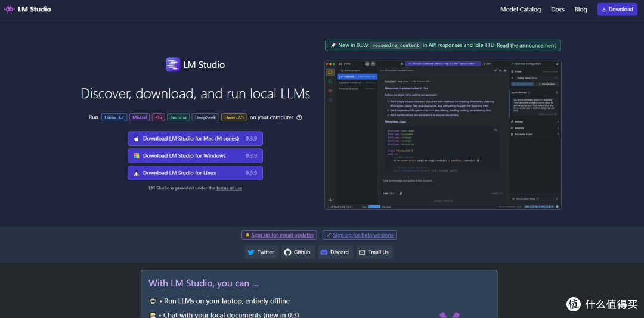The image size is (644, 318).
Task: In the app preview, open the loaded model selector dropdown
Action: (443, 64)
